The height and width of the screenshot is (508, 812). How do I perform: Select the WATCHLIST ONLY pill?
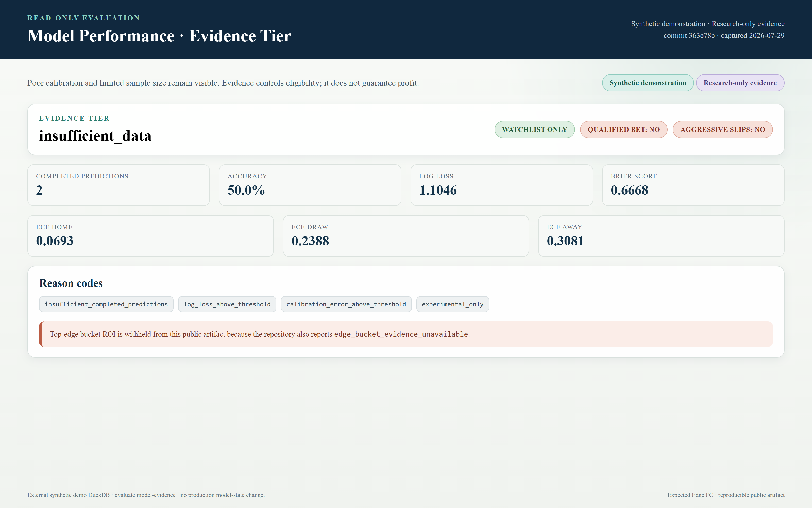point(534,129)
